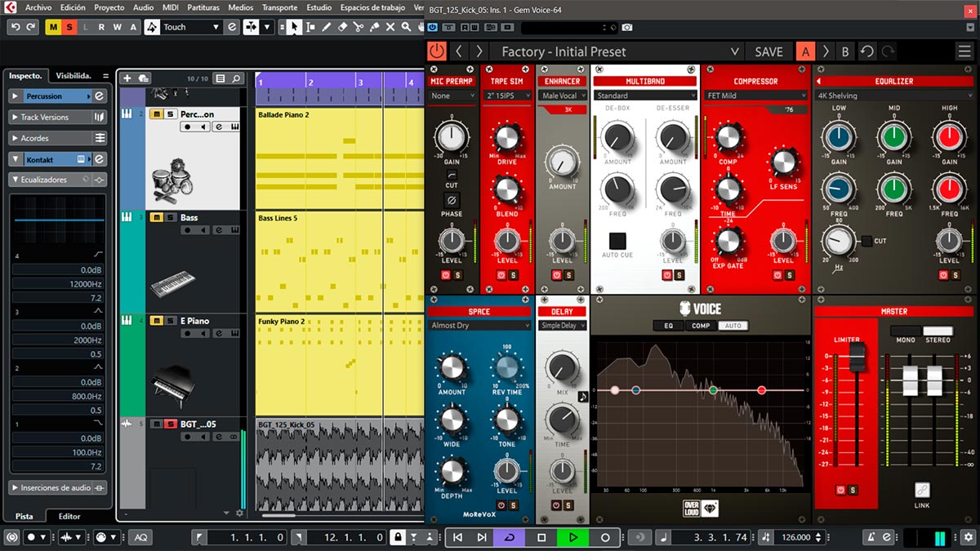The width and height of the screenshot is (980, 551).
Task: Show the COMP view in Voice display
Action: point(701,326)
